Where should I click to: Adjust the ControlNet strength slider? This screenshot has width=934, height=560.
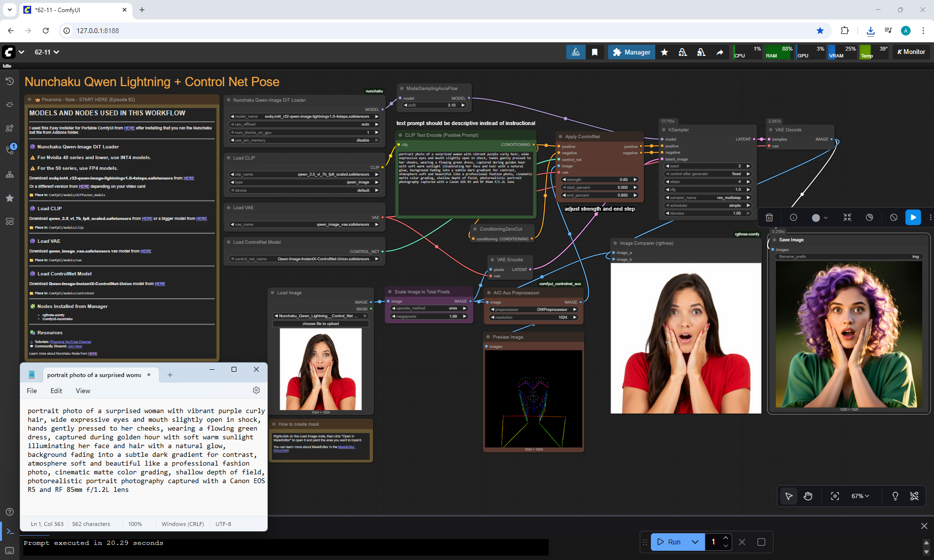[600, 180]
